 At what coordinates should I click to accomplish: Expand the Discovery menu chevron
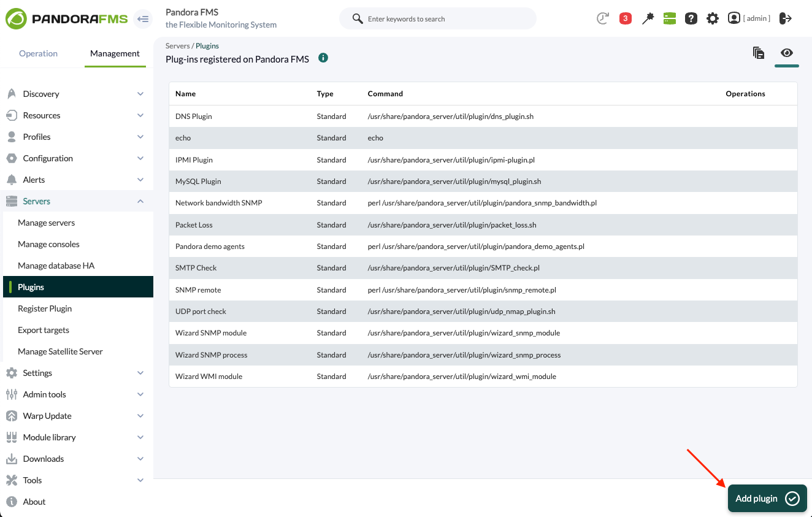pos(140,94)
